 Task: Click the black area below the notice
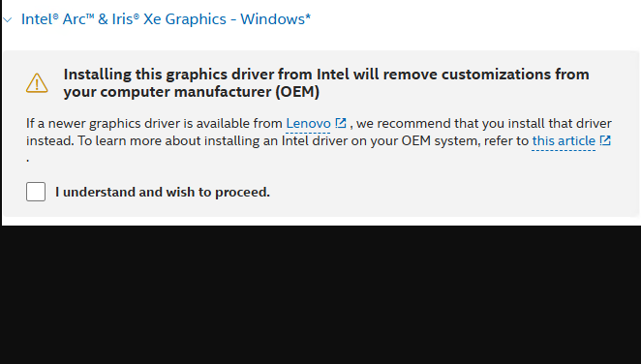click(320, 294)
